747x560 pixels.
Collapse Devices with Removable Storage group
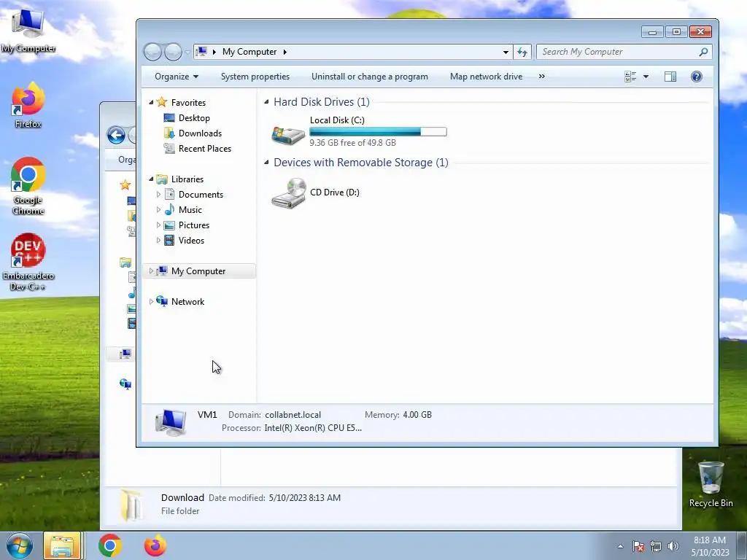click(x=266, y=163)
